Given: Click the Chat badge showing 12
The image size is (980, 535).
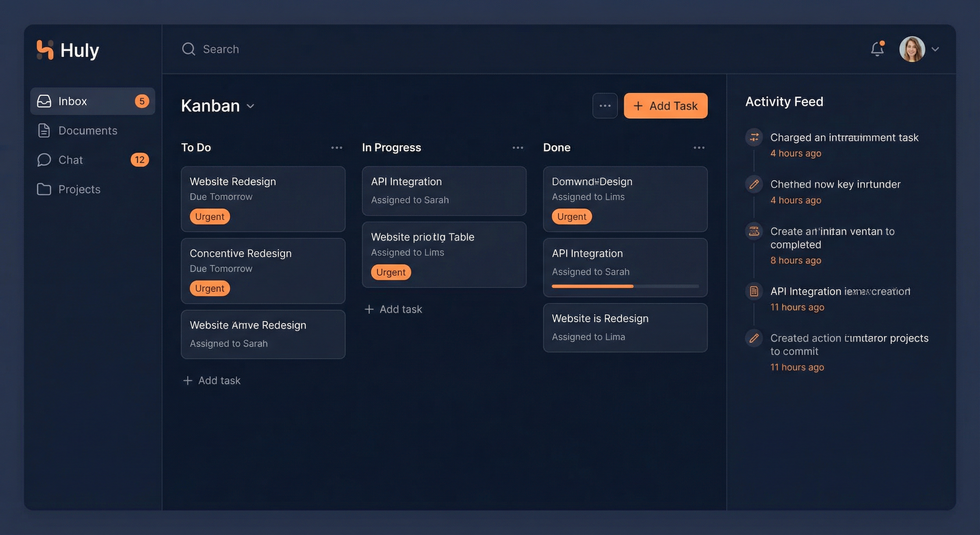Looking at the screenshot, I should pyautogui.click(x=140, y=160).
